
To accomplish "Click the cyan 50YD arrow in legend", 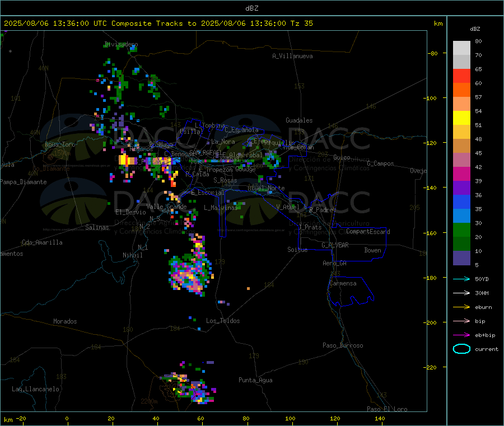I will click(461, 279).
